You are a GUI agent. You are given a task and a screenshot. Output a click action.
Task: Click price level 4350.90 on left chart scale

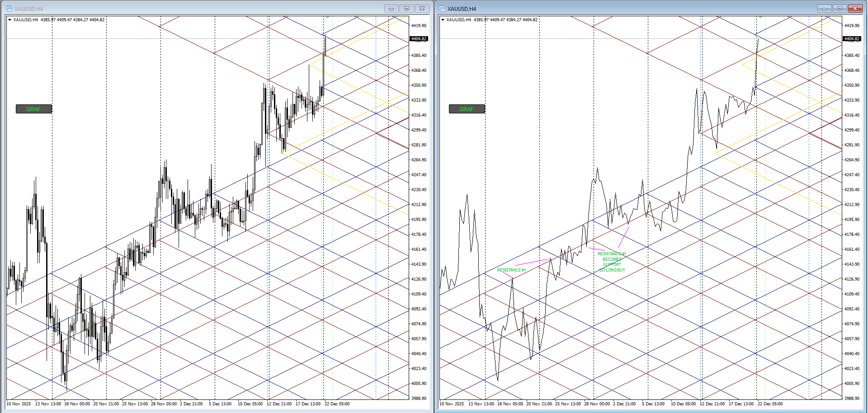tap(419, 85)
